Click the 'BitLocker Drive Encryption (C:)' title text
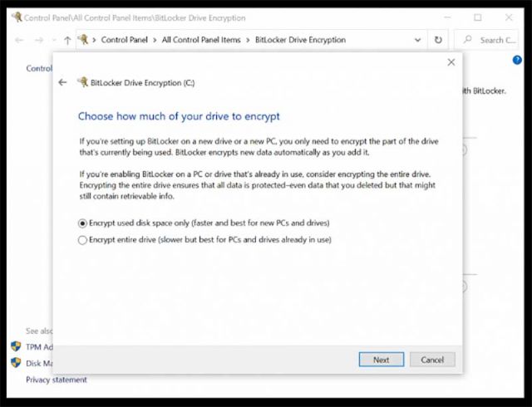Screen dimensions: 532x407 click(x=142, y=83)
